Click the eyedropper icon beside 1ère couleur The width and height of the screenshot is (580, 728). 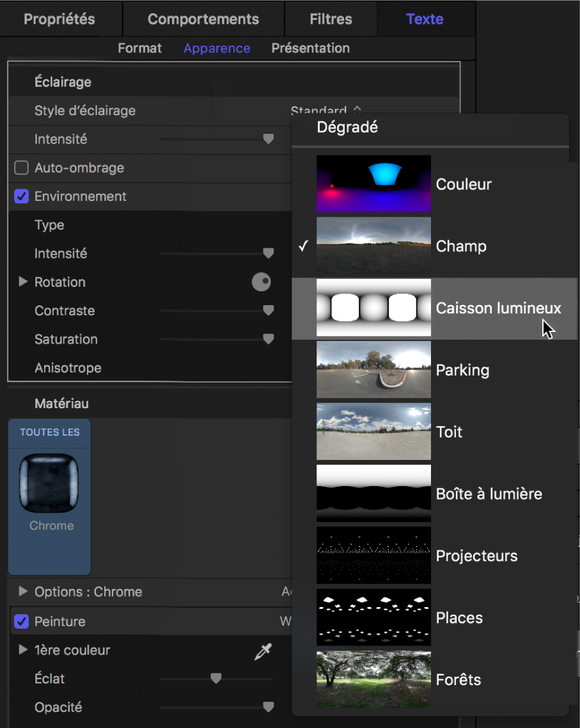click(262, 651)
